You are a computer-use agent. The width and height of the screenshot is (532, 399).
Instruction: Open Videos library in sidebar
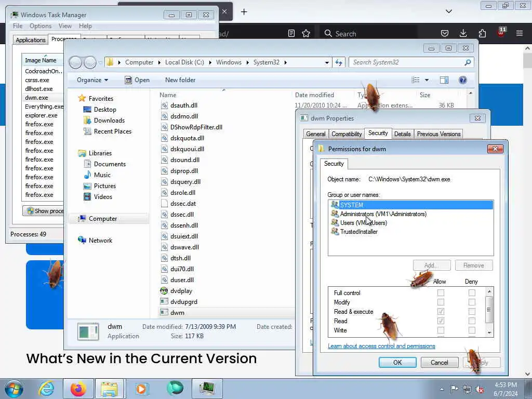tap(103, 197)
